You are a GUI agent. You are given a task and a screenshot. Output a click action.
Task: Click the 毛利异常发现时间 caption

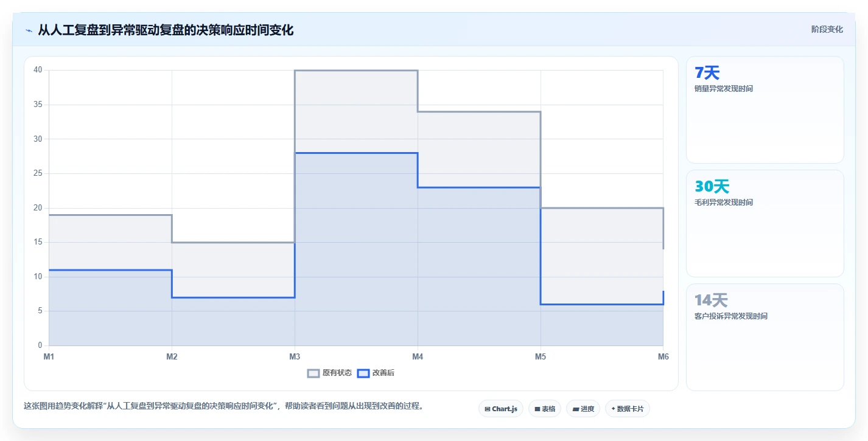(724, 203)
